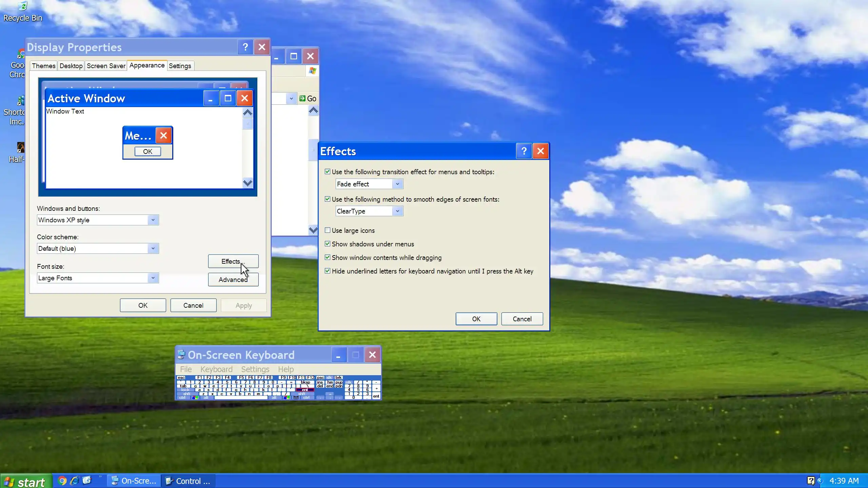This screenshot has height=488, width=868.
Task: Open the Keyboard menu in On-Screen Keyboard
Action: click(x=216, y=369)
